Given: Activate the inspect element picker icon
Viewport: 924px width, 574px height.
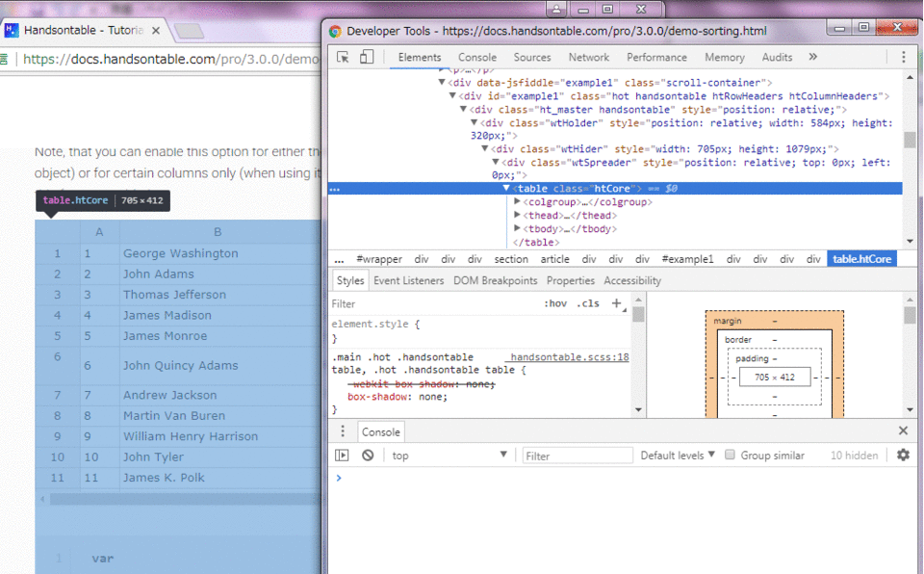Looking at the screenshot, I should [x=343, y=57].
